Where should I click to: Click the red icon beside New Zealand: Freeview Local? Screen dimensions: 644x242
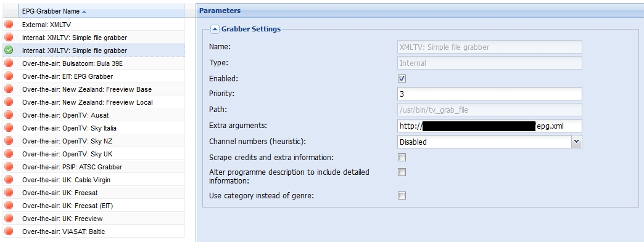[9, 102]
